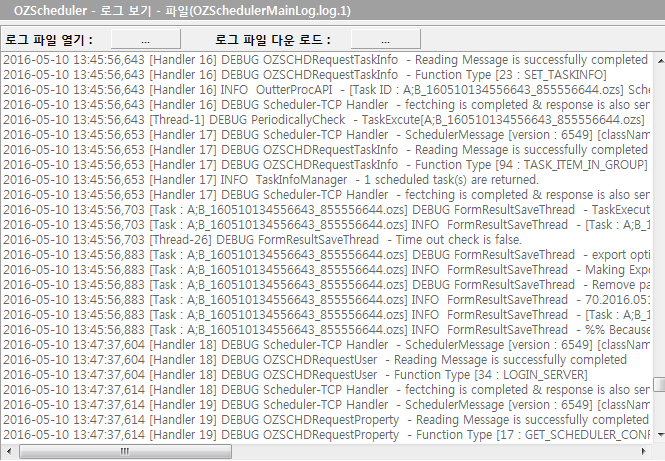
Task: Select the Handler 16 fectching is completed line
Action: pyautogui.click(x=327, y=105)
